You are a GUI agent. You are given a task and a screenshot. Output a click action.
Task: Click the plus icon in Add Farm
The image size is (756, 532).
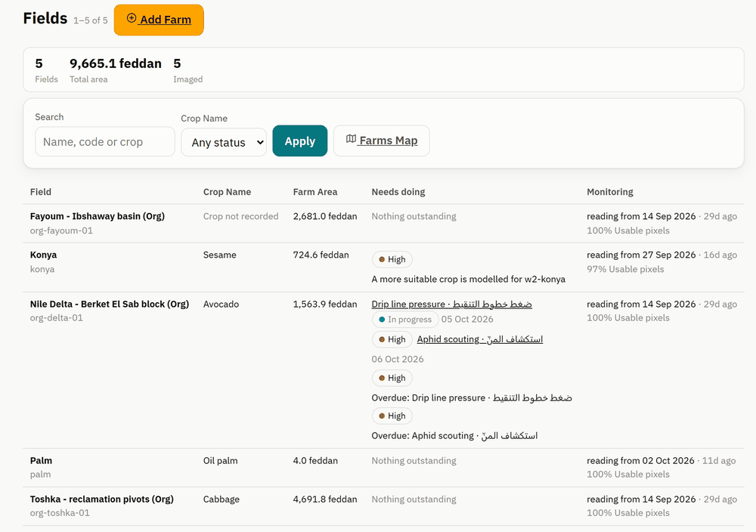[131, 18]
